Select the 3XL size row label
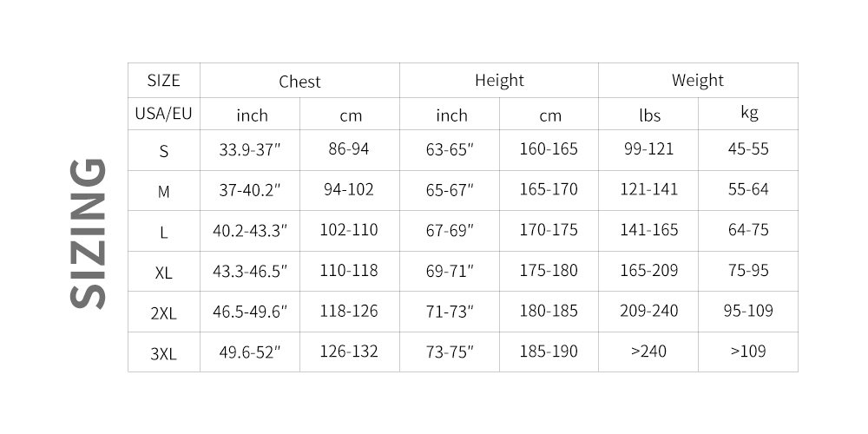The height and width of the screenshot is (434, 868). pos(163,353)
